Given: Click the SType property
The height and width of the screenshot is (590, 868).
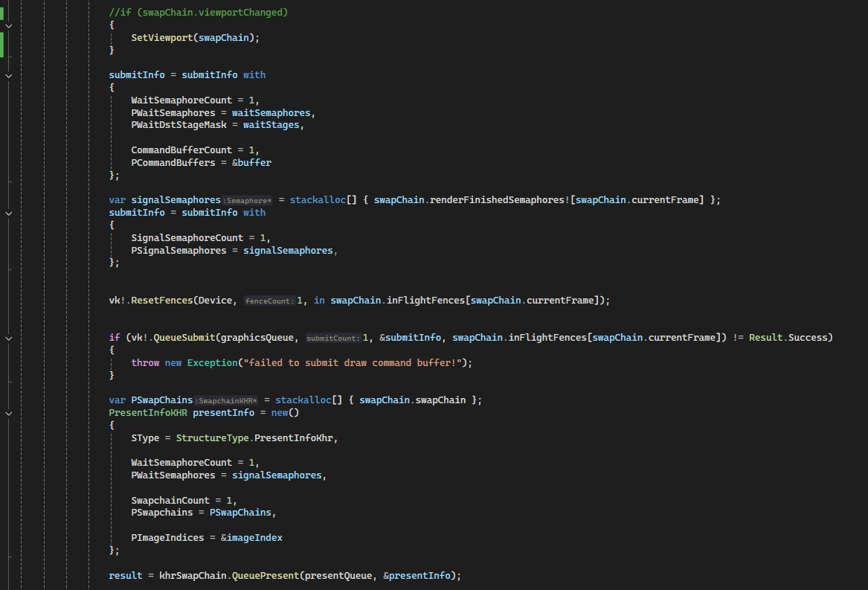Looking at the screenshot, I should pos(145,438).
